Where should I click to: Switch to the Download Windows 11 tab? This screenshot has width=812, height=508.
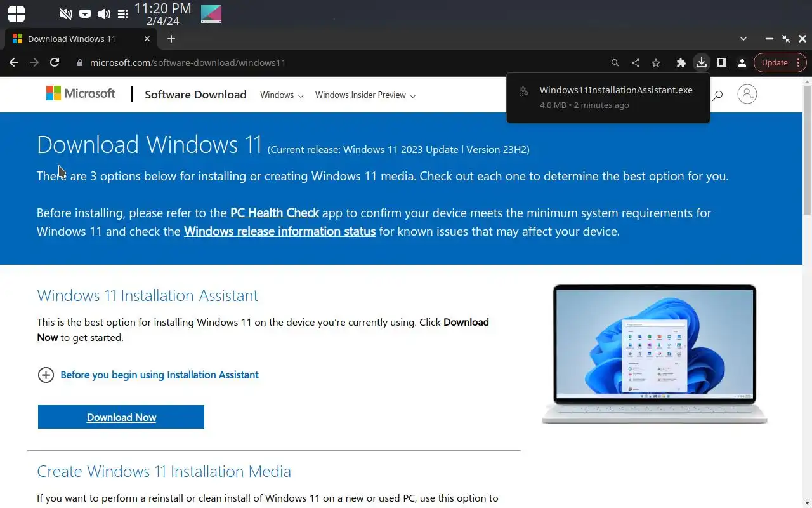(x=81, y=39)
